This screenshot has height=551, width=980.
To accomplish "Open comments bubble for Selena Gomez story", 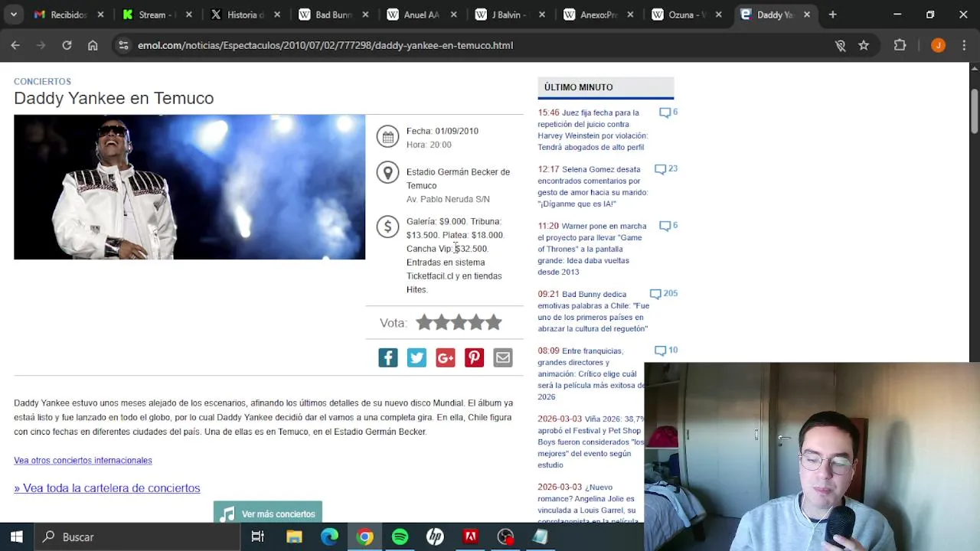I will (x=660, y=169).
